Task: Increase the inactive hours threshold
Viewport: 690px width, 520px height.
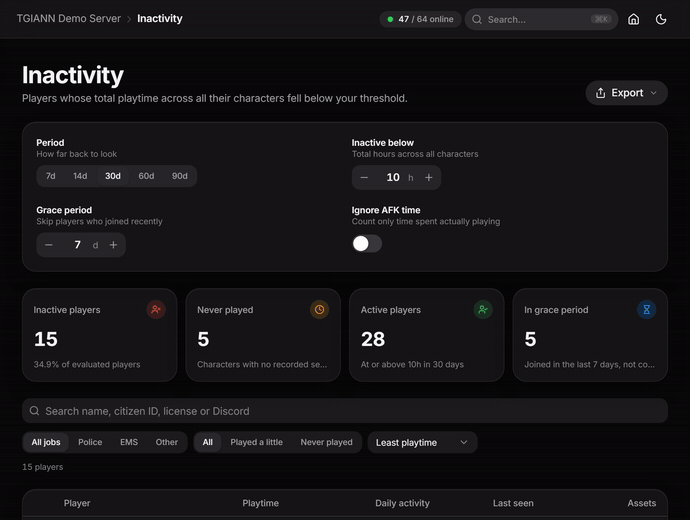Action: tap(429, 177)
